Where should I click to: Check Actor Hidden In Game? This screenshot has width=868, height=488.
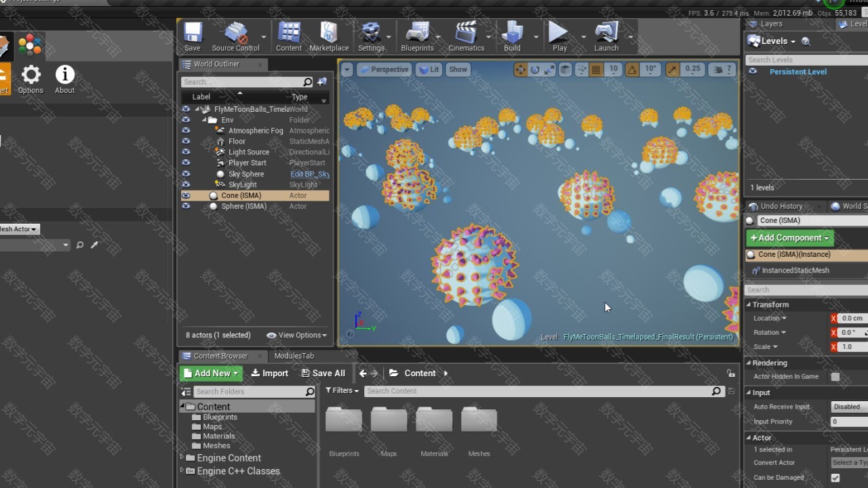coord(835,377)
